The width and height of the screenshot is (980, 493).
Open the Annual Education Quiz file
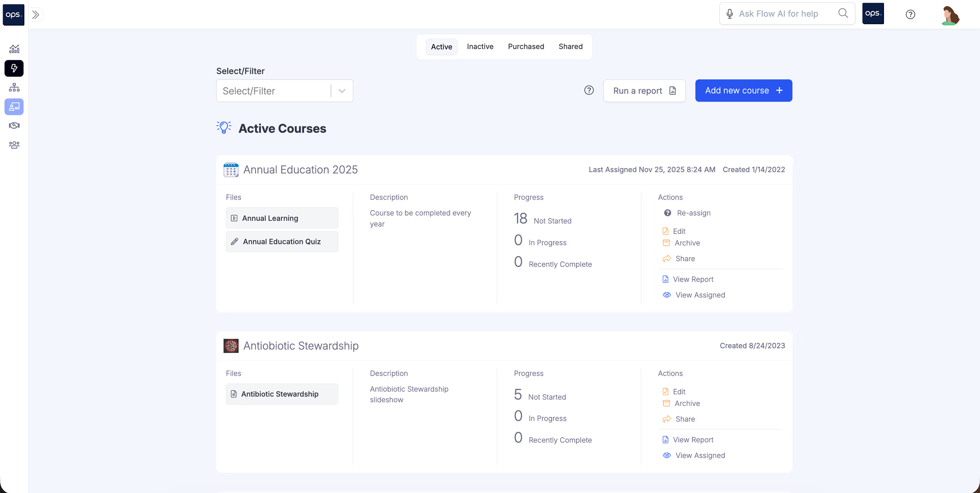click(282, 242)
